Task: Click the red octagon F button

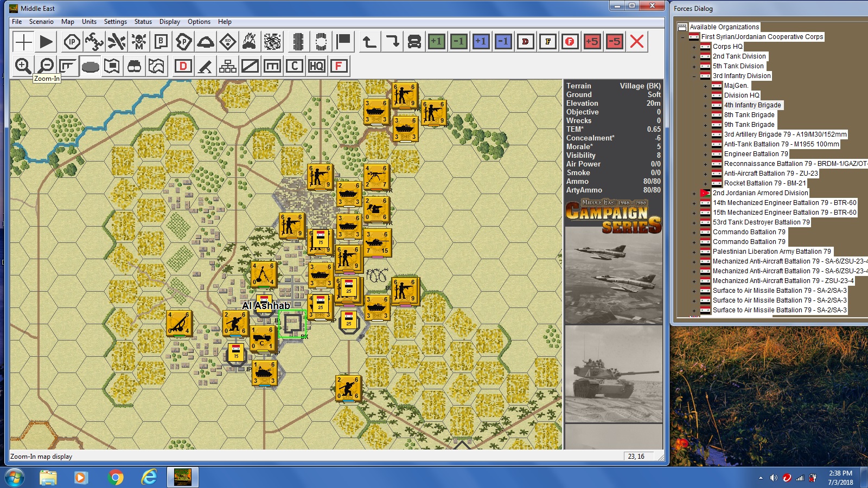Action: coord(570,41)
